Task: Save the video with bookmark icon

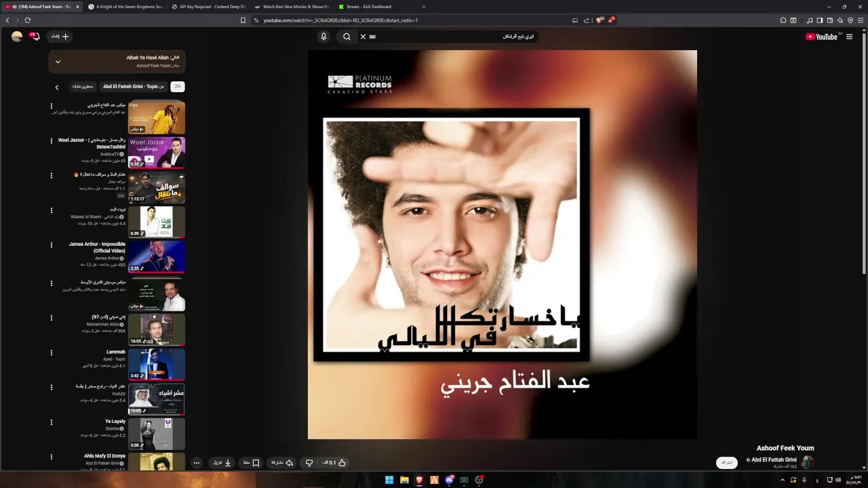Action: (x=251, y=463)
